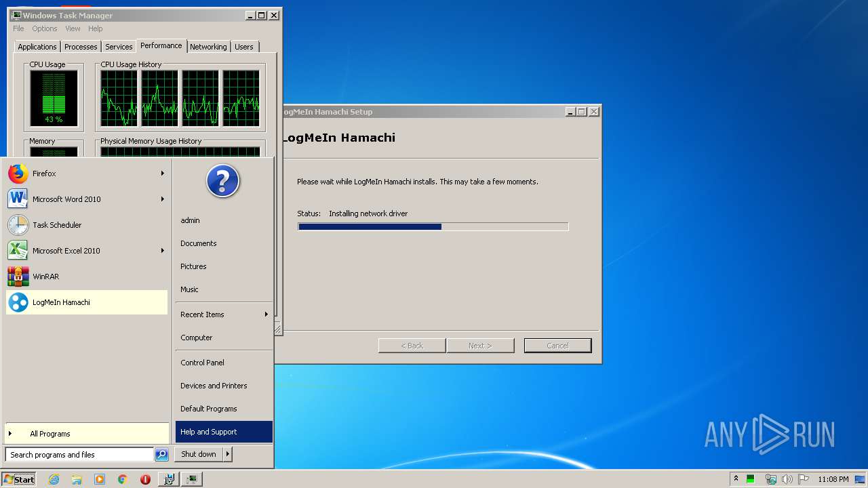Open the View menu in Task Manager
868x488 pixels.
pyautogui.click(x=73, y=28)
